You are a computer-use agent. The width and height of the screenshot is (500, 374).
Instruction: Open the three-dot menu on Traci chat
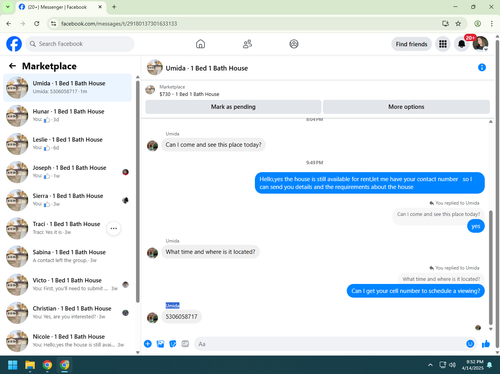(x=114, y=229)
